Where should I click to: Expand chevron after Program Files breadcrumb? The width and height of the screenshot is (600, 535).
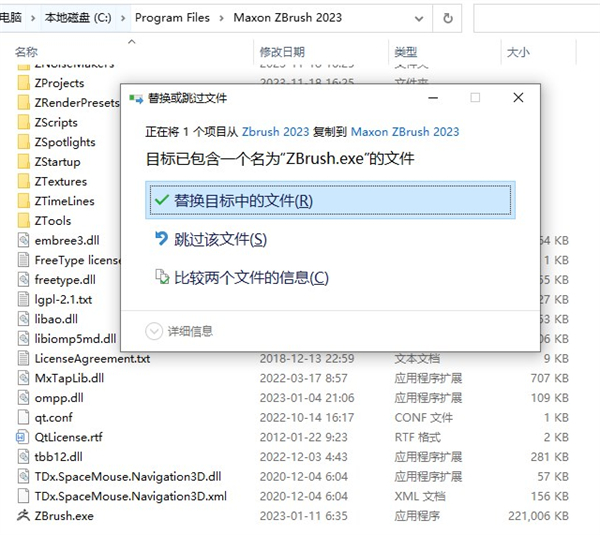pyautogui.click(x=222, y=18)
